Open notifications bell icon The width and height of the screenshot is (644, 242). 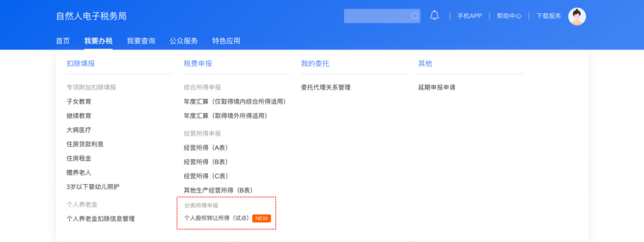[x=434, y=15]
